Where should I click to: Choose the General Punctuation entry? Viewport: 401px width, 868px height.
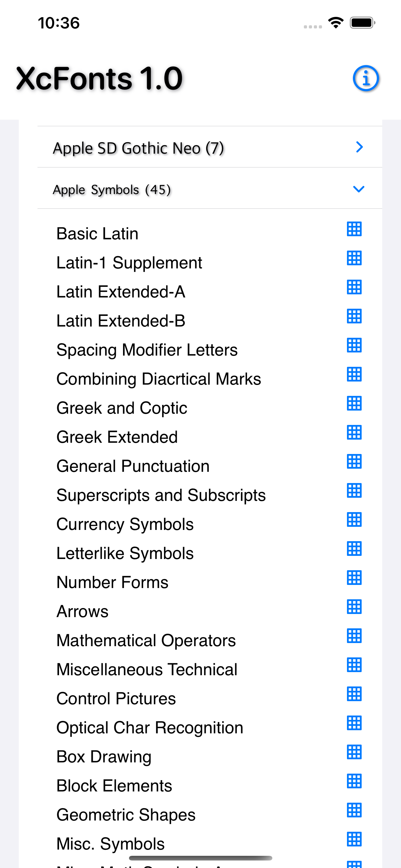pyautogui.click(x=133, y=466)
